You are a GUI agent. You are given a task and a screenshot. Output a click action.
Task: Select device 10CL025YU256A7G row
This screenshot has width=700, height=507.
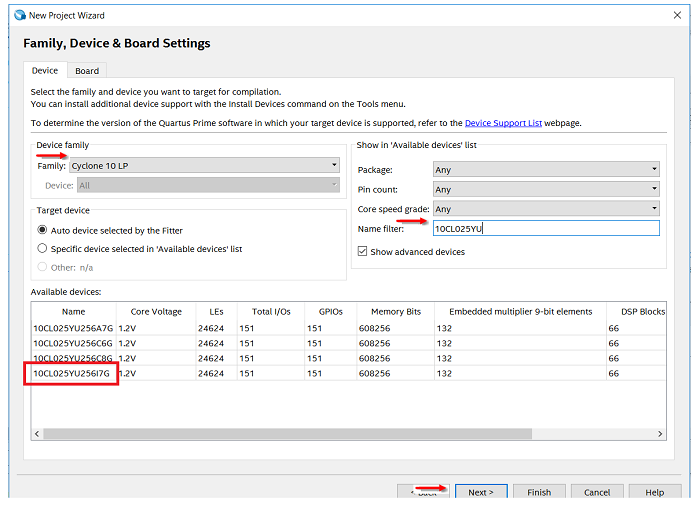click(72, 328)
